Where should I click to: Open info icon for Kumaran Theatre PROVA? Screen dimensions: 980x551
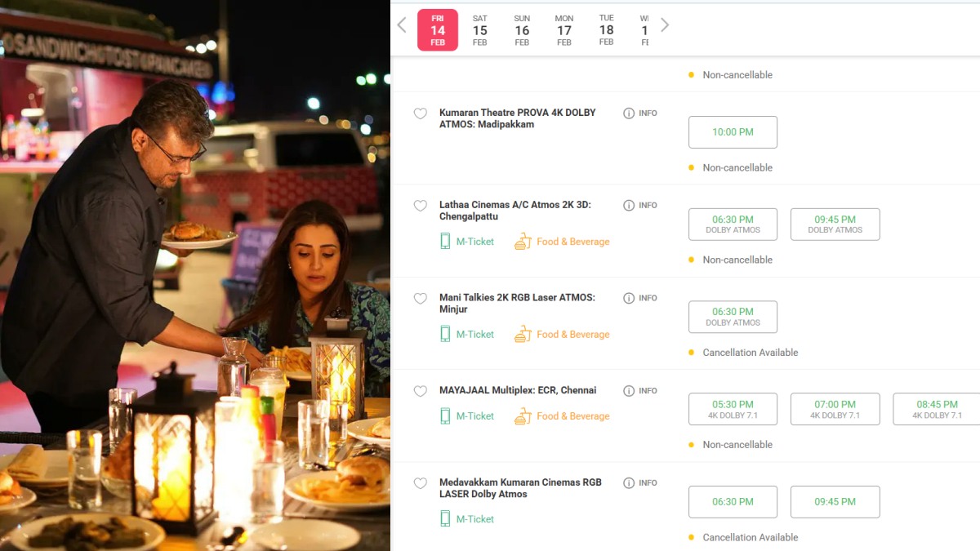(x=629, y=113)
